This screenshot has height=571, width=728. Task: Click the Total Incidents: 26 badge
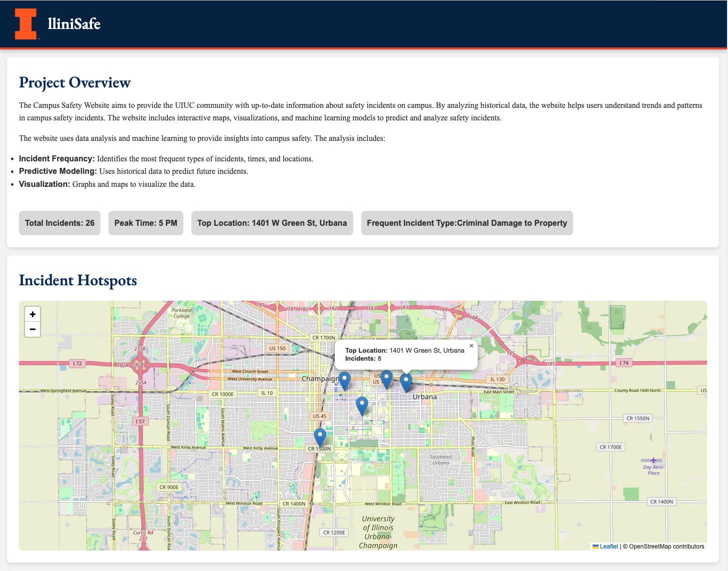[60, 223]
